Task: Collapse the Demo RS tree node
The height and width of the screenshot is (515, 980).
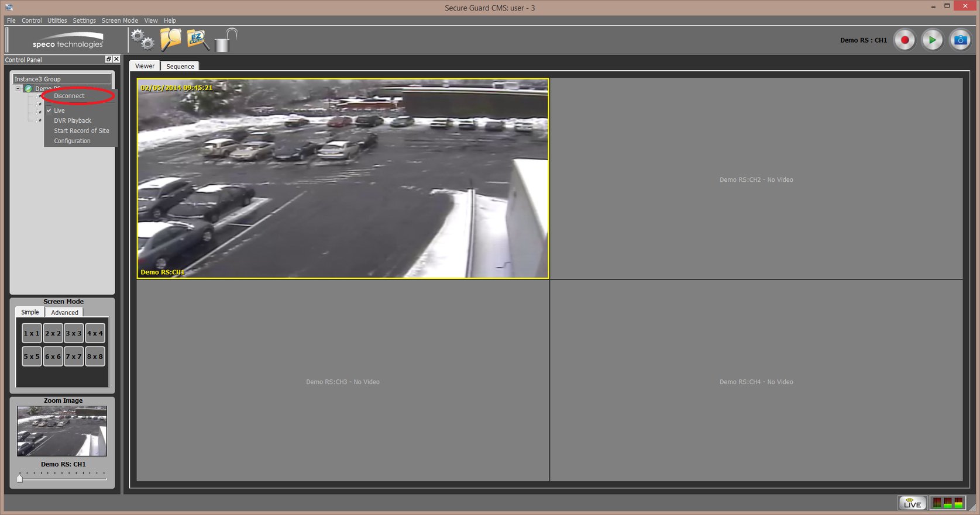Action: tap(18, 89)
